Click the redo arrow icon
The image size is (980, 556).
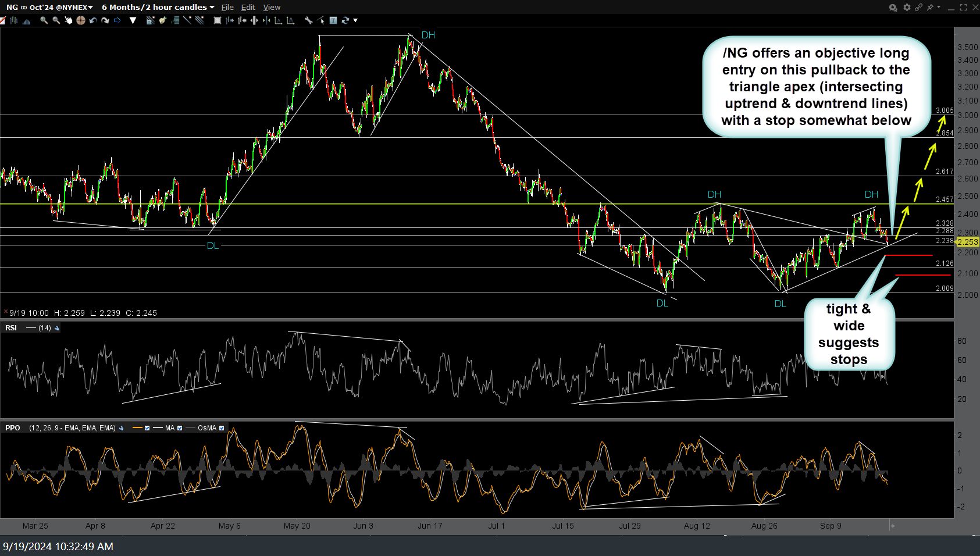pos(105,20)
